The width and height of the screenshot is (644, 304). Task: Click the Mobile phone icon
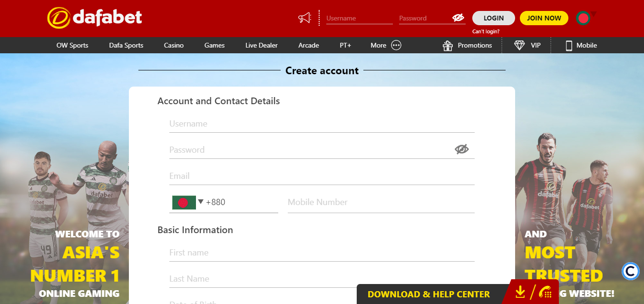click(568, 45)
